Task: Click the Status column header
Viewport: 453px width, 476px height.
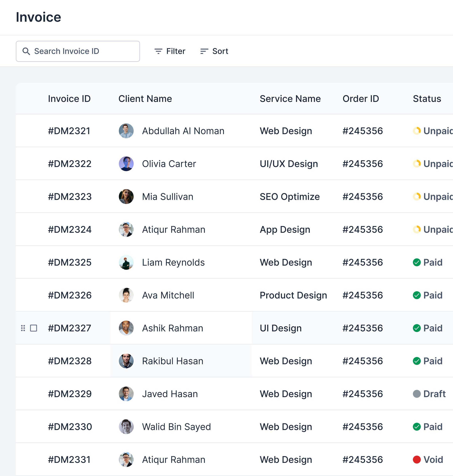Action: coord(427,99)
